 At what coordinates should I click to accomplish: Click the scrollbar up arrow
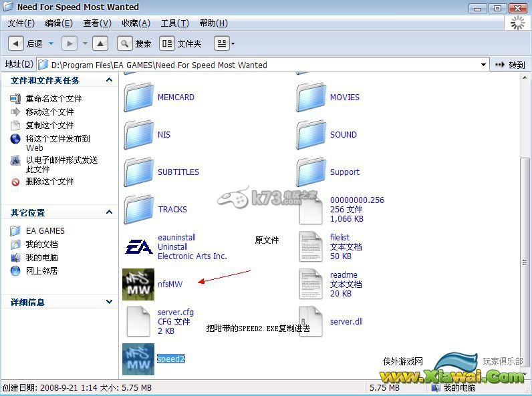pyautogui.click(x=525, y=77)
